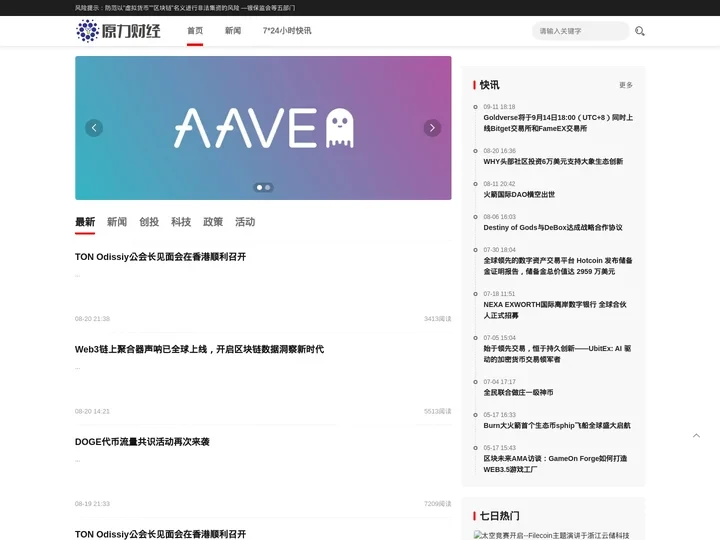Open 全民联合做庄一级神币 flash news
Viewport: 720px width, 540px height.
518,393
